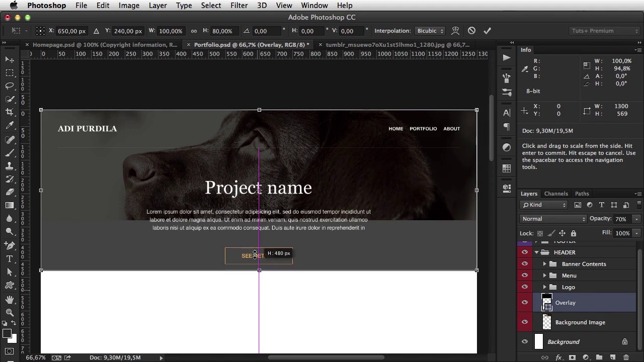Expand the Logo group

[x=545, y=287]
